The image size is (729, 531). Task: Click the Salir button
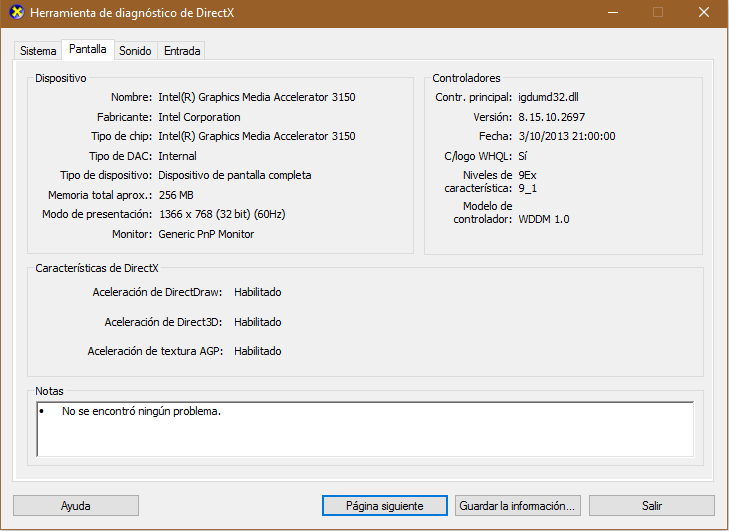pos(652,505)
